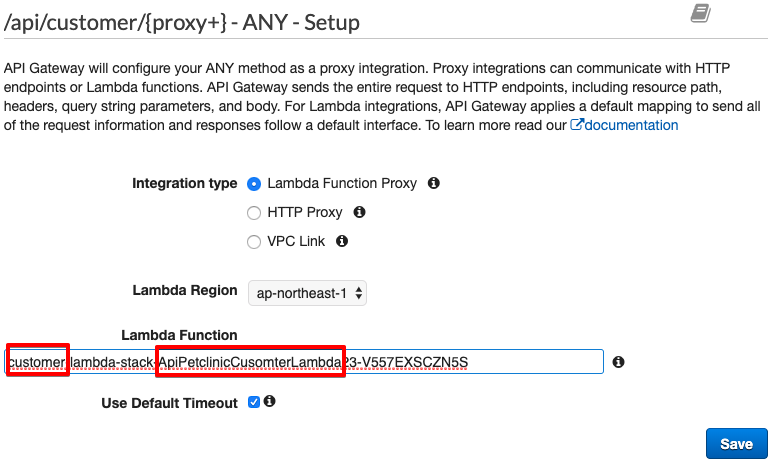Select the VPC Link radio button
This screenshot has height=476, width=774.
(x=254, y=242)
